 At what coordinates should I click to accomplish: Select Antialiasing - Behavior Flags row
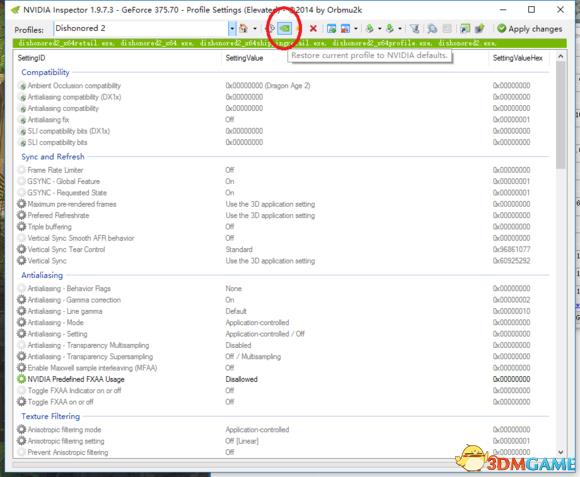[284, 288]
